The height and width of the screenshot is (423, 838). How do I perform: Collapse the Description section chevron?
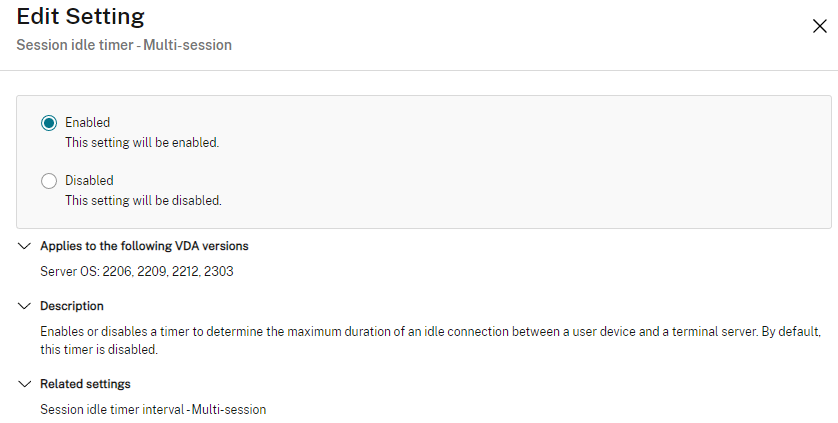coord(24,306)
